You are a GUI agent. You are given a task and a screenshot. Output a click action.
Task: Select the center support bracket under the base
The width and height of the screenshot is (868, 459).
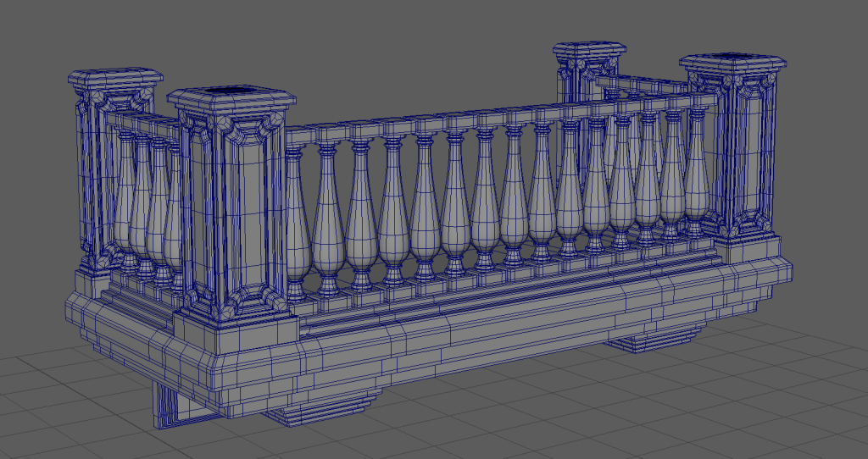tap(322, 408)
